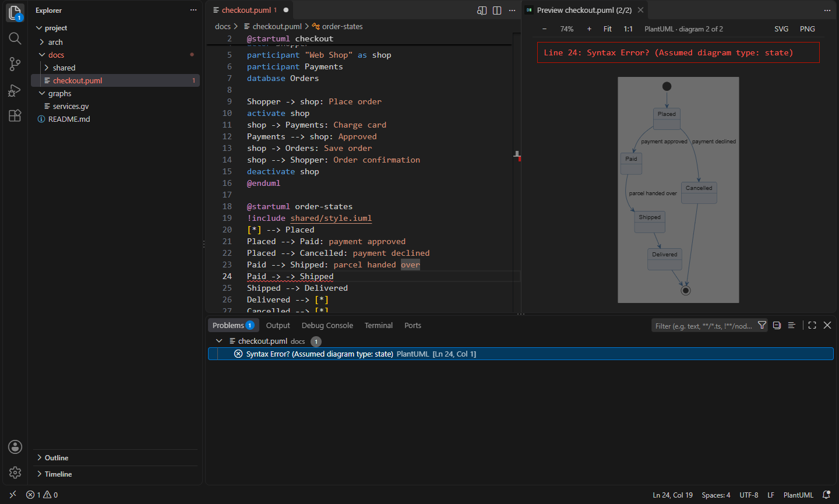
Task: Open breadcrumb dropdown for order-states
Action: (337, 26)
